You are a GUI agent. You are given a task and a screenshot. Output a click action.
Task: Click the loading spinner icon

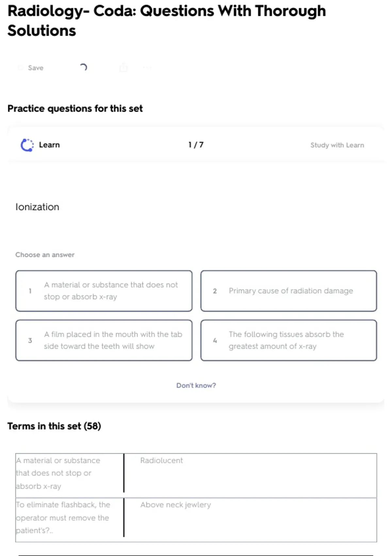(x=83, y=67)
